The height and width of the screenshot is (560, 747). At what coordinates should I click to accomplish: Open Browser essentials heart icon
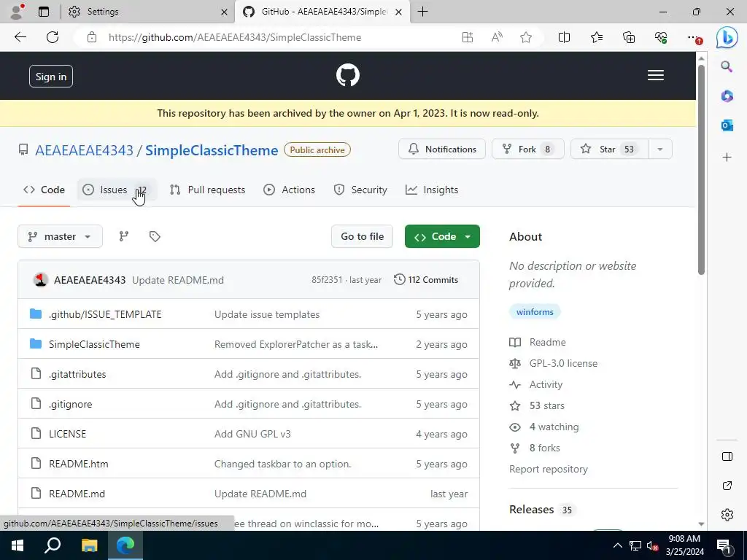click(661, 37)
